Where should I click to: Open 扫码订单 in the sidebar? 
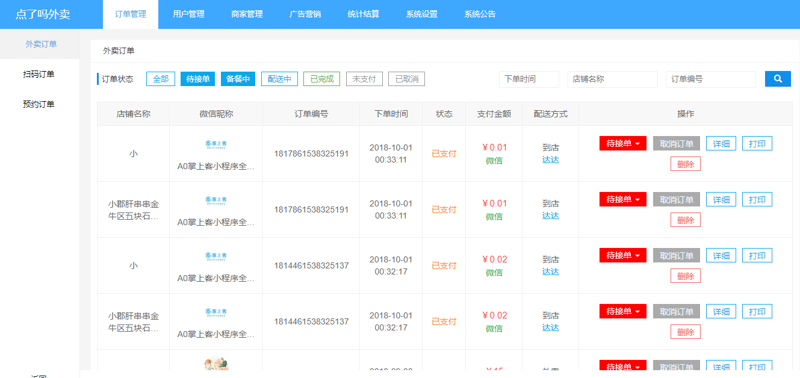[x=40, y=74]
